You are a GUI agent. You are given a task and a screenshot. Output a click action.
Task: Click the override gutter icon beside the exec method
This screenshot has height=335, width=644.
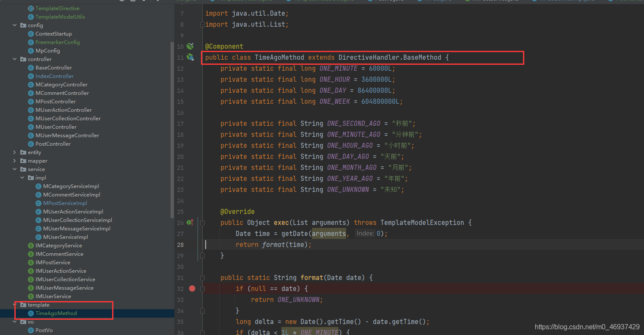[x=190, y=222]
